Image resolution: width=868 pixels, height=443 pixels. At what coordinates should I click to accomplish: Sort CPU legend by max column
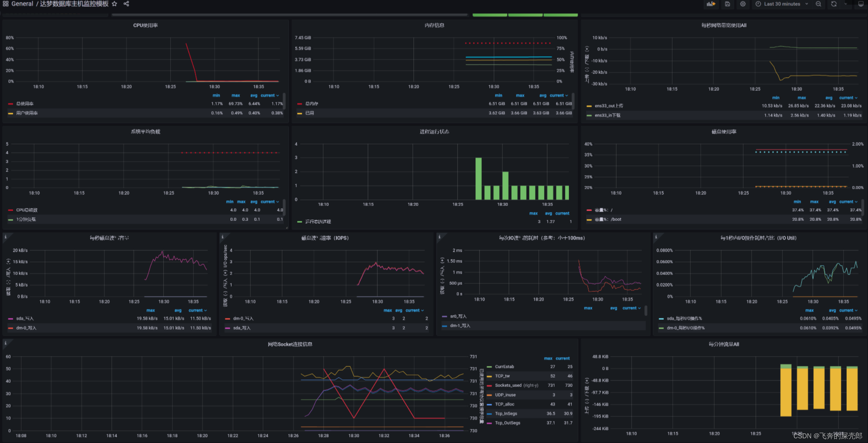(x=236, y=95)
